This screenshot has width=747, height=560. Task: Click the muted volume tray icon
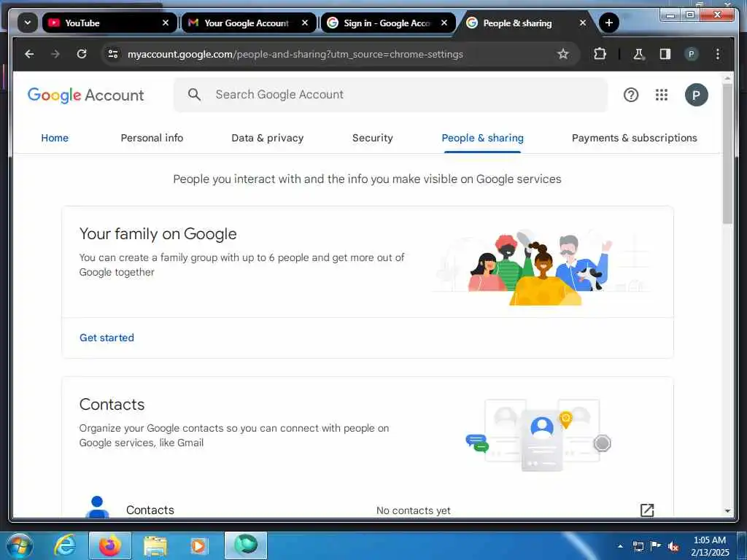(x=673, y=546)
